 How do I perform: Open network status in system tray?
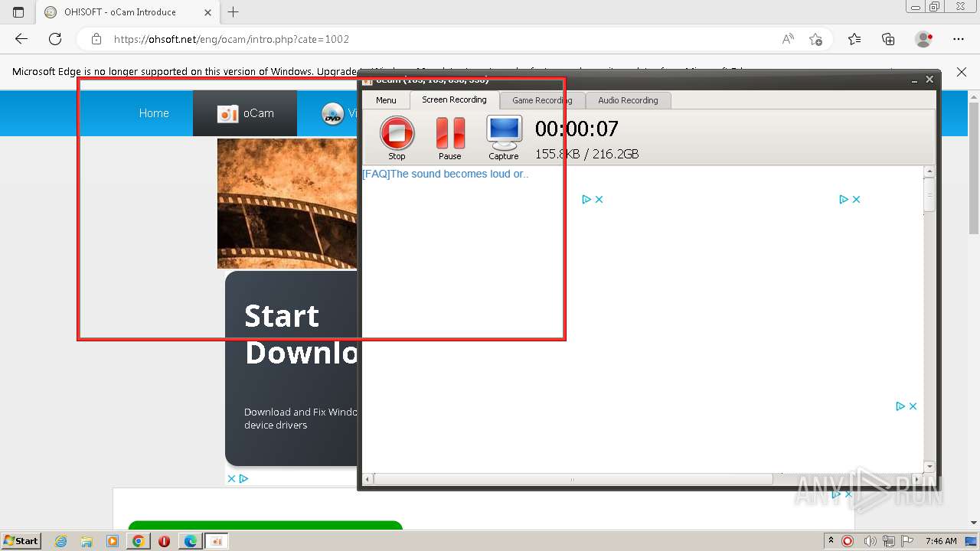click(890, 541)
